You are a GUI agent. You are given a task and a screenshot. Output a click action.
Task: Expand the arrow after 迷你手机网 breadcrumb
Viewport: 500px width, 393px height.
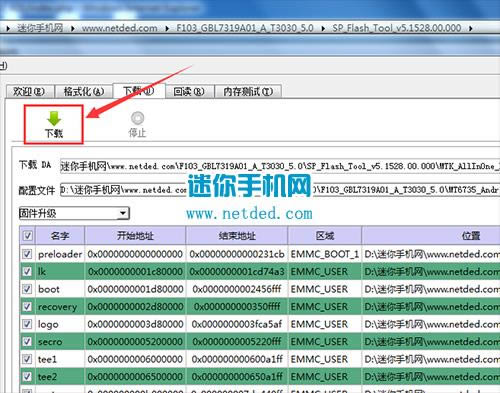click(72, 29)
